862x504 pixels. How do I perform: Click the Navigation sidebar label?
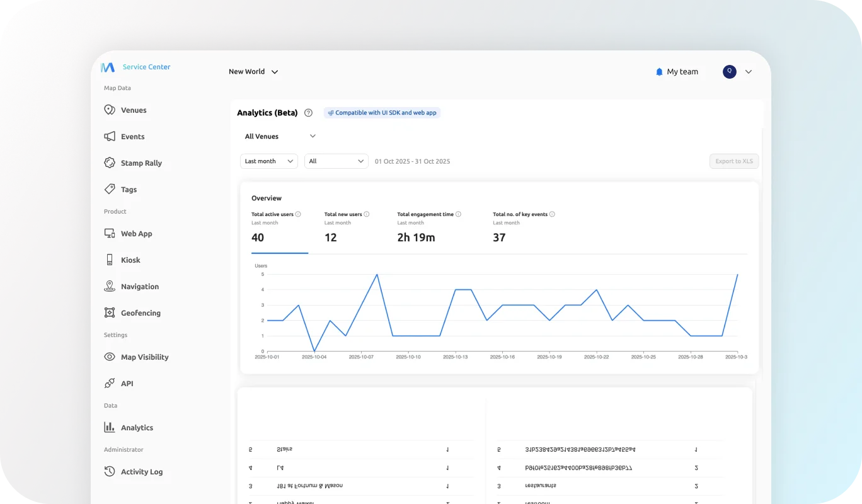tap(140, 287)
